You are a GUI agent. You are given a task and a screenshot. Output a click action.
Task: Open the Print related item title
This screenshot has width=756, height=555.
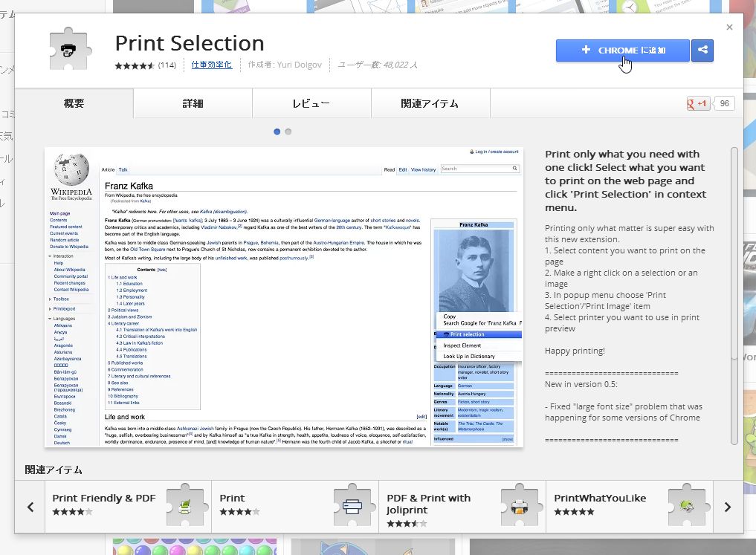click(232, 498)
